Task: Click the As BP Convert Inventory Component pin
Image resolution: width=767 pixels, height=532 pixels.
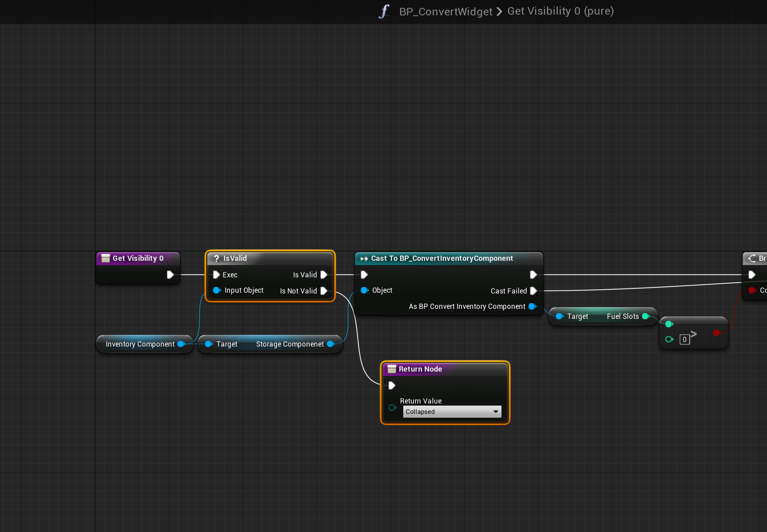Action: coord(532,306)
